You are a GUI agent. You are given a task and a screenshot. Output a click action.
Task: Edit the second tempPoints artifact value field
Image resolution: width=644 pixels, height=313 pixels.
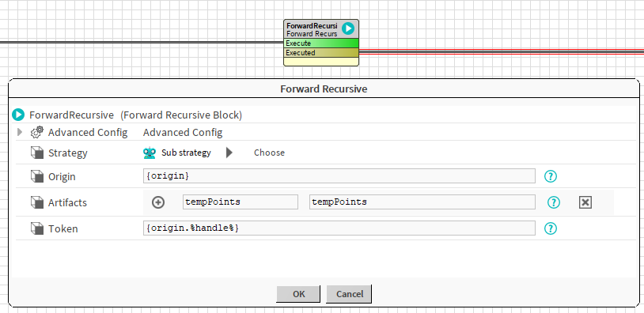pyautogui.click(x=422, y=202)
